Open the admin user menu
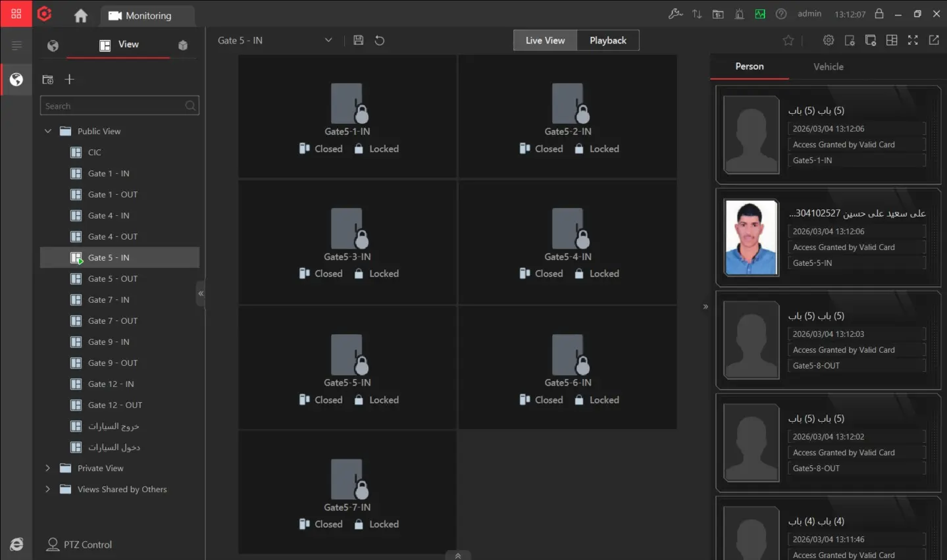947x560 pixels. pyautogui.click(x=809, y=14)
